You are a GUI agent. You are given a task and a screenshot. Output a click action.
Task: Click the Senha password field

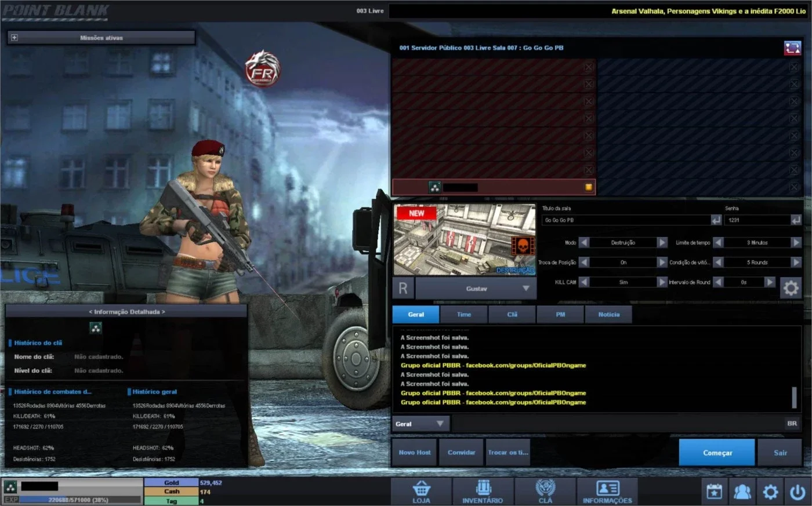(757, 220)
